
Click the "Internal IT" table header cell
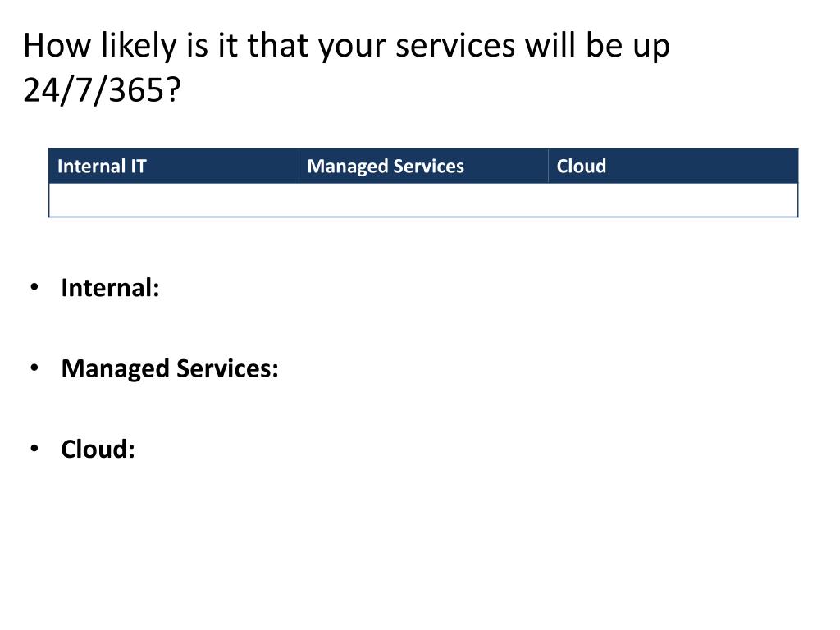tap(174, 166)
